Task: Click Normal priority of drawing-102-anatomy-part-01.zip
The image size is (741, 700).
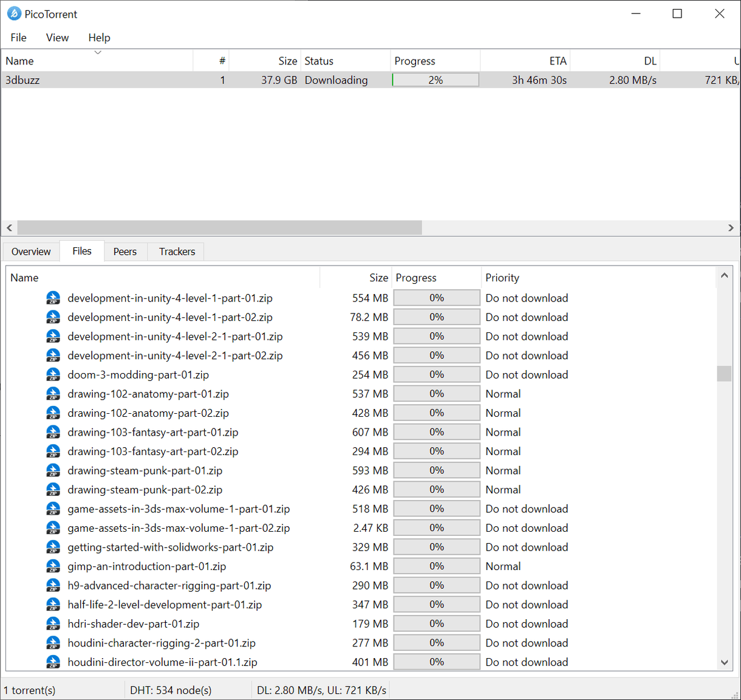Action: click(x=503, y=394)
